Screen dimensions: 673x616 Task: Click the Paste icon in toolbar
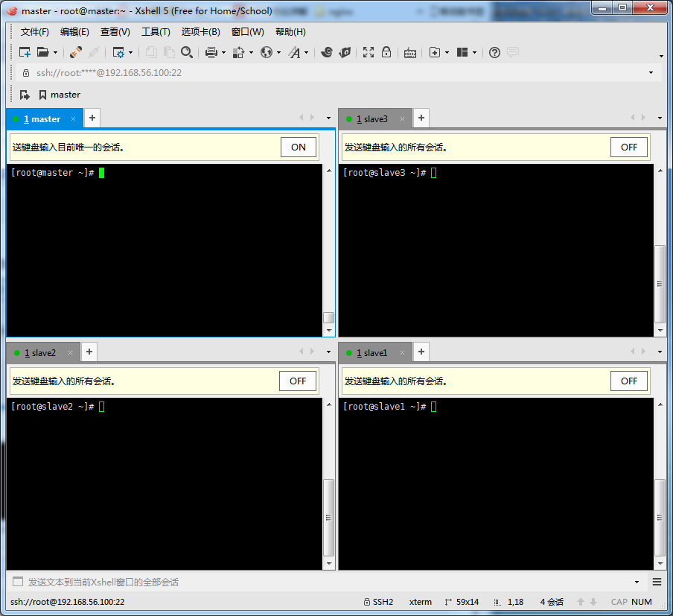169,52
